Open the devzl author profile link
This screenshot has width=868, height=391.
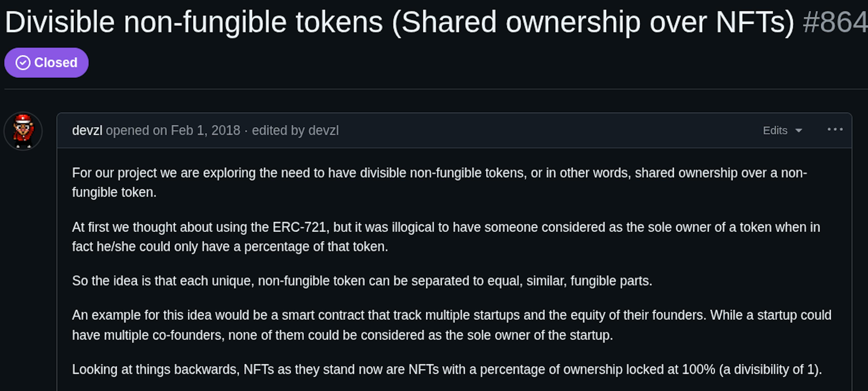87,131
